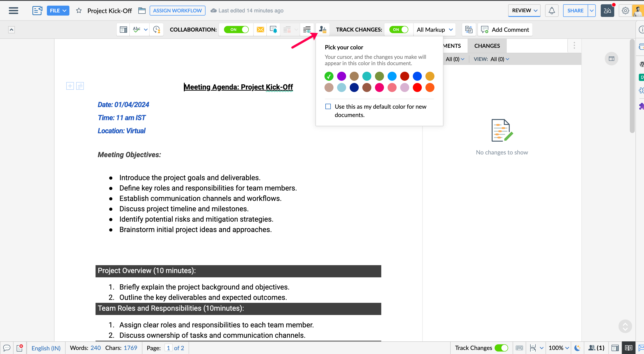Open the FILE dropdown menu
The image size is (644, 354).
(x=58, y=11)
